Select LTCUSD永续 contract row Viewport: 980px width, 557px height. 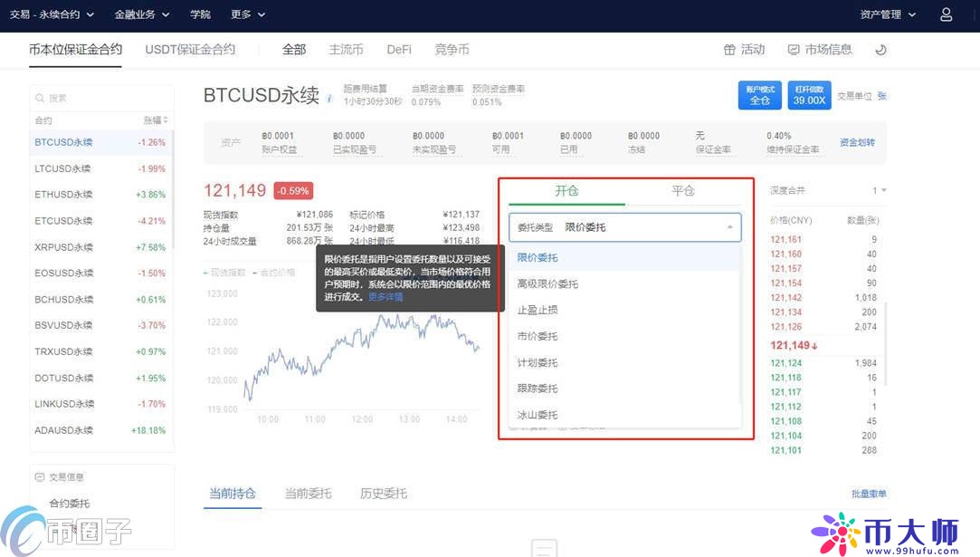(x=101, y=169)
